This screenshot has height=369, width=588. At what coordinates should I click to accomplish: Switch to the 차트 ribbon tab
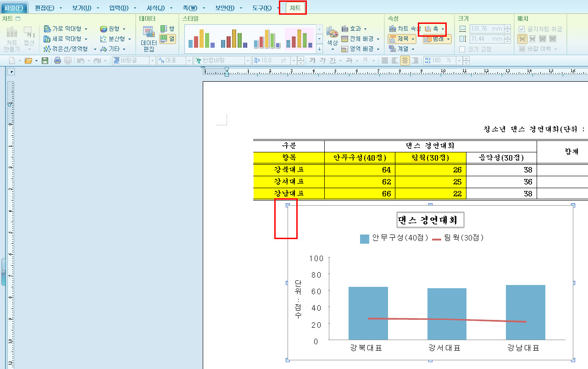pos(295,8)
